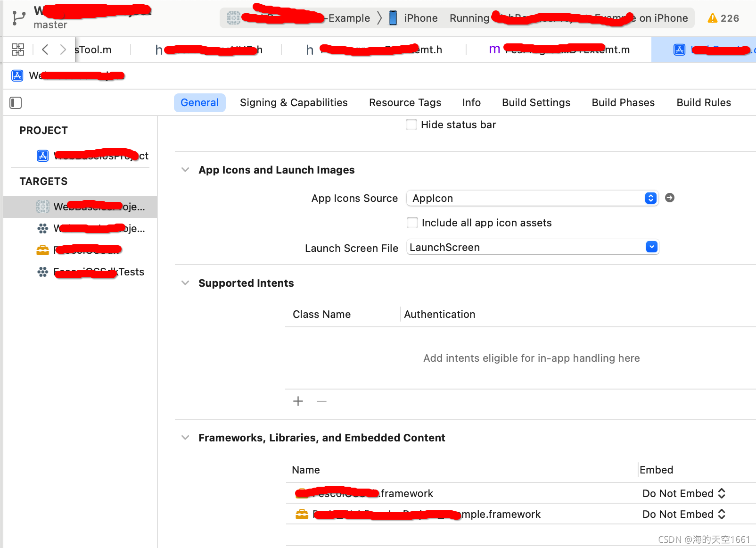Collapse App Icons and Launch Images section

point(185,170)
